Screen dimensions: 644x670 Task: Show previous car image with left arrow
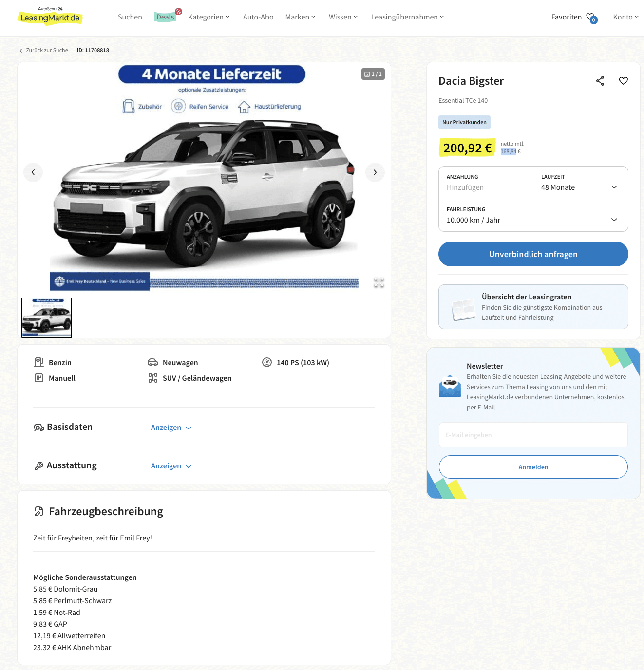(x=33, y=172)
